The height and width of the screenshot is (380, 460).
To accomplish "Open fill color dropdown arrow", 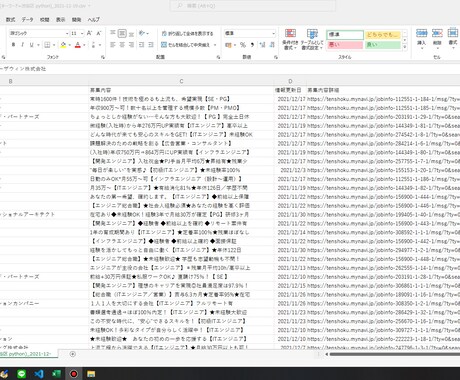I will point(70,45).
